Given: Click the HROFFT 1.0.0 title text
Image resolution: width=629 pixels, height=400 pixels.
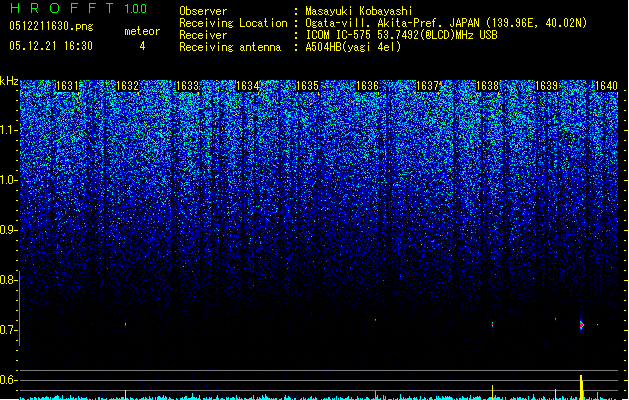Looking at the screenshot, I should pos(78,8).
